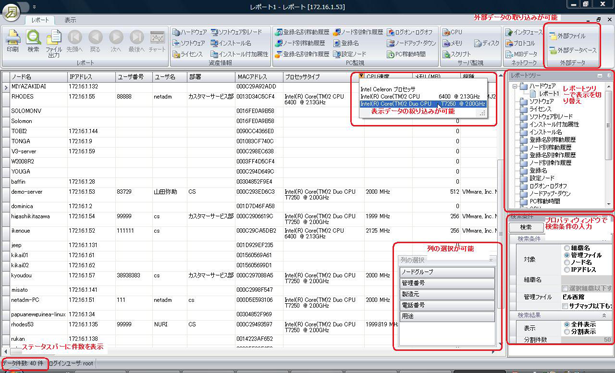Screen dimensions: 615x373
Task: Select the ノード名 radio button
Action: coord(567,262)
